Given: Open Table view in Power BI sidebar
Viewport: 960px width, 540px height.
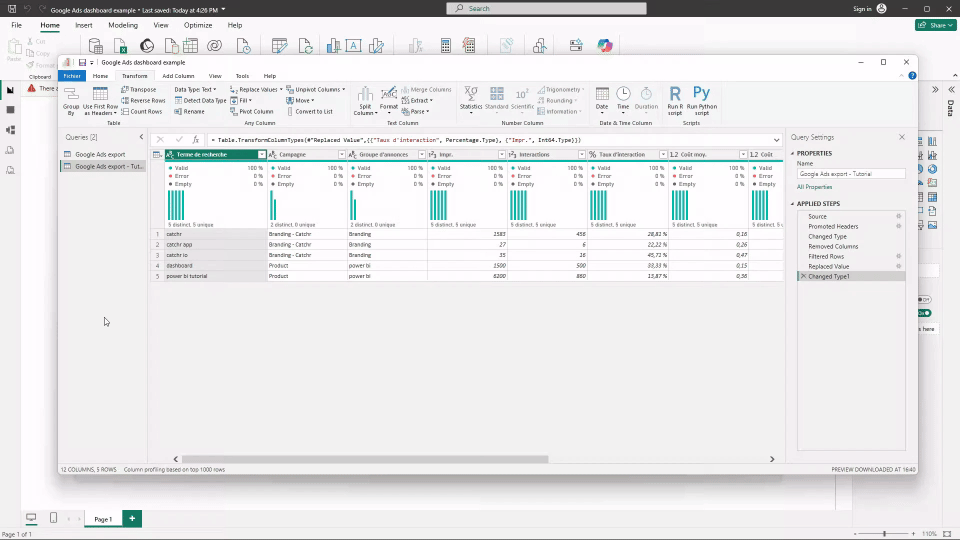Looking at the screenshot, I should pos(10,110).
